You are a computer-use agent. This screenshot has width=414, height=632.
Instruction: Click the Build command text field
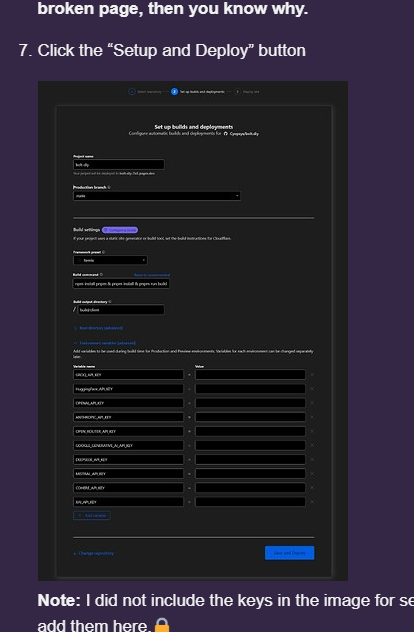pos(121,284)
